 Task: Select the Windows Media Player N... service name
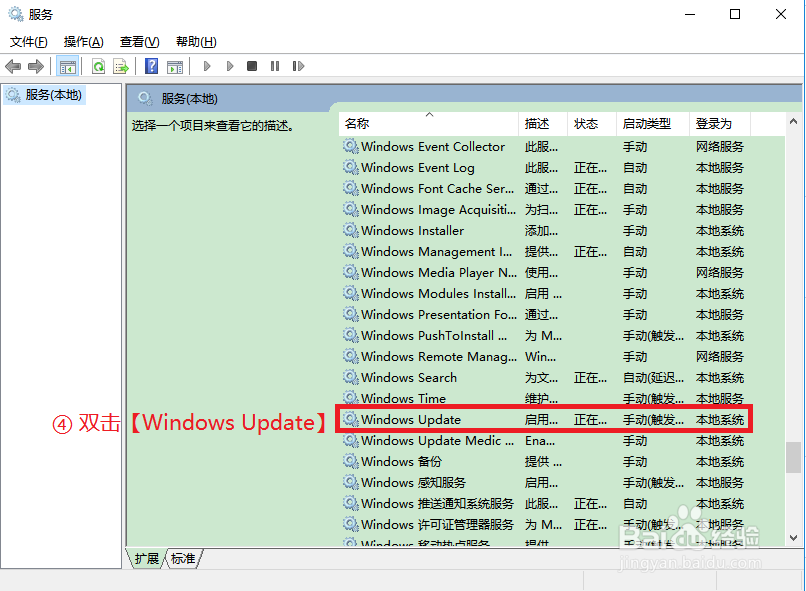pyautogui.click(x=439, y=273)
